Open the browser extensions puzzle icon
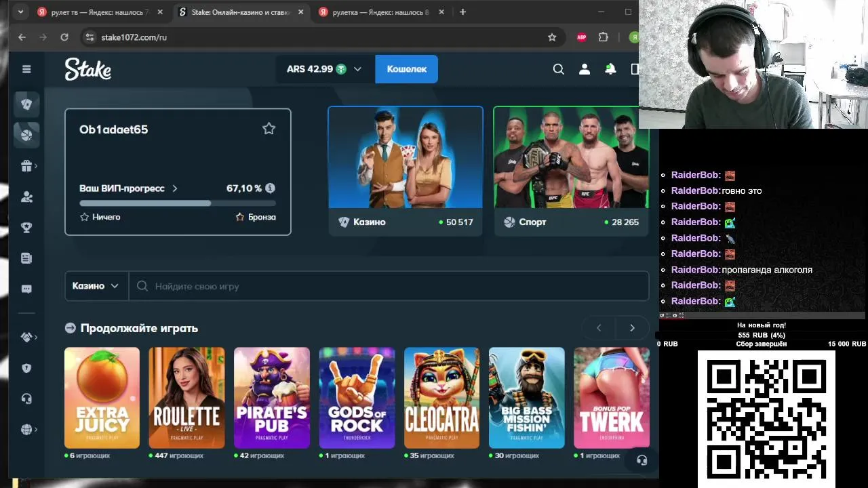This screenshot has height=488, width=868. coord(604,37)
